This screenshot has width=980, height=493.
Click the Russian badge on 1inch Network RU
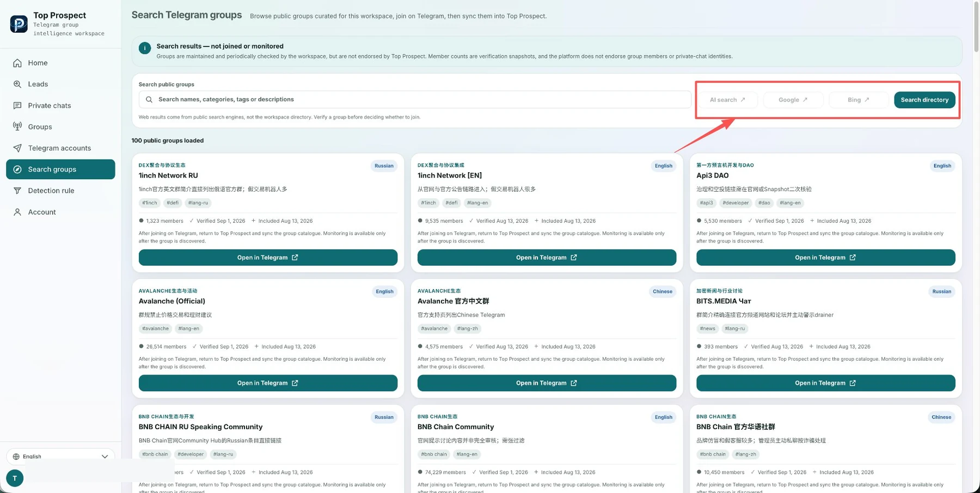[384, 166]
